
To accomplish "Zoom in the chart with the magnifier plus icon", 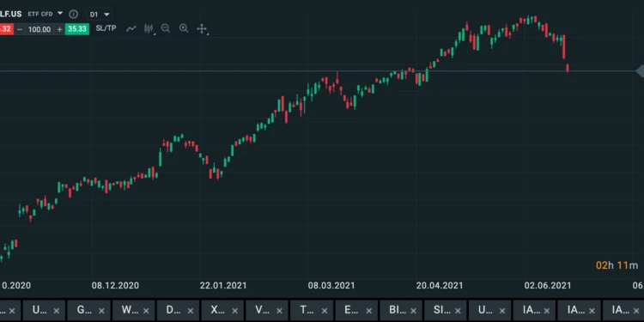I will tap(184, 28).
